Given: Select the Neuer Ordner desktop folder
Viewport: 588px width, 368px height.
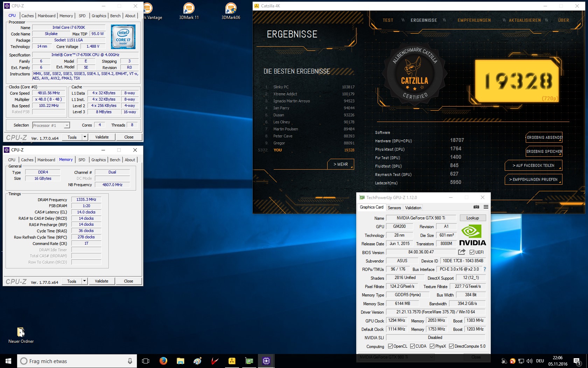Looking at the screenshot, I should tap(21, 335).
